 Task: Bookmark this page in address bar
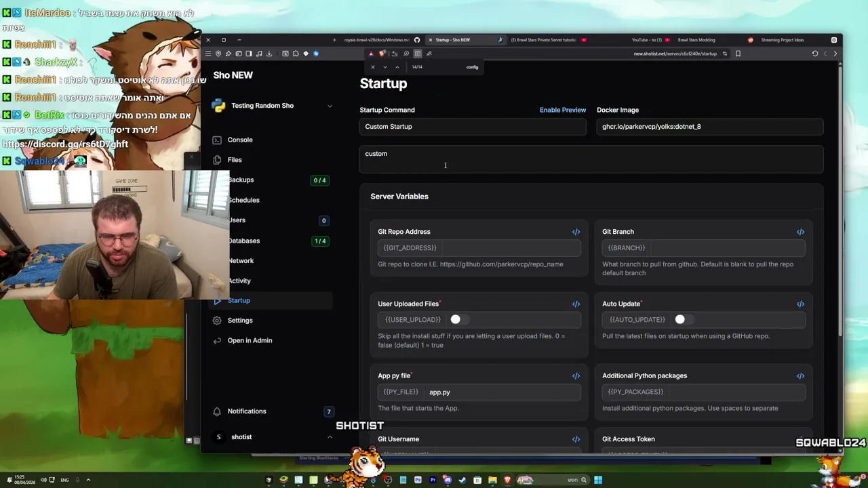pyautogui.click(x=738, y=54)
